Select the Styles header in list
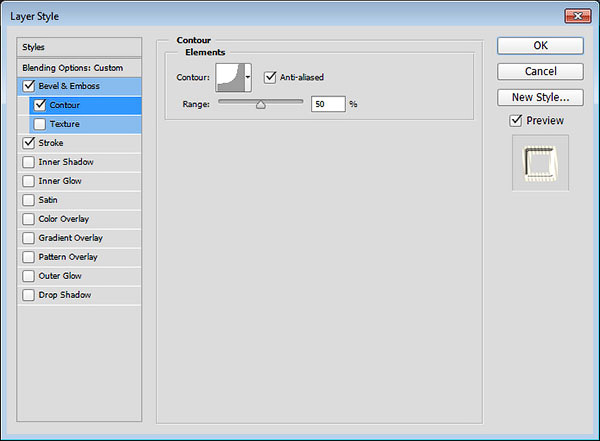The image size is (600, 441). click(x=79, y=47)
